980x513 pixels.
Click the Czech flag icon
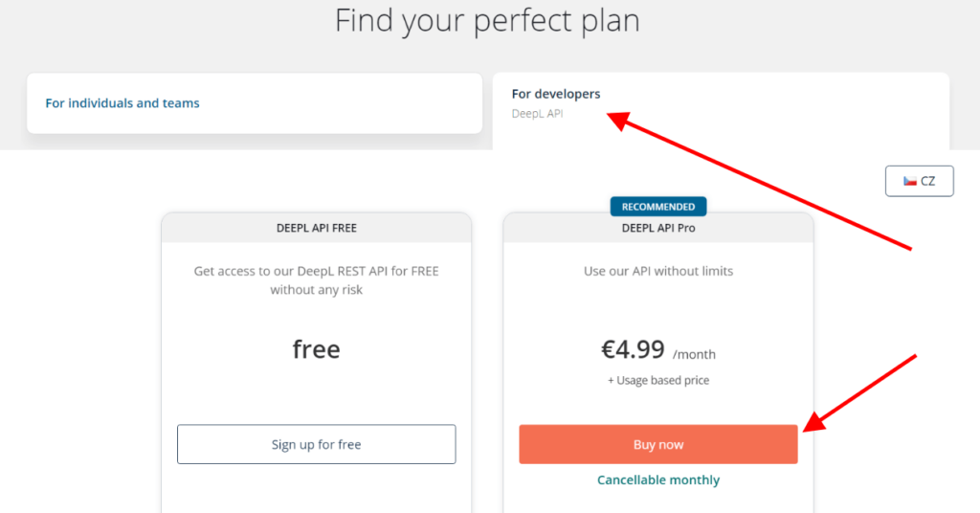coord(910,181)
